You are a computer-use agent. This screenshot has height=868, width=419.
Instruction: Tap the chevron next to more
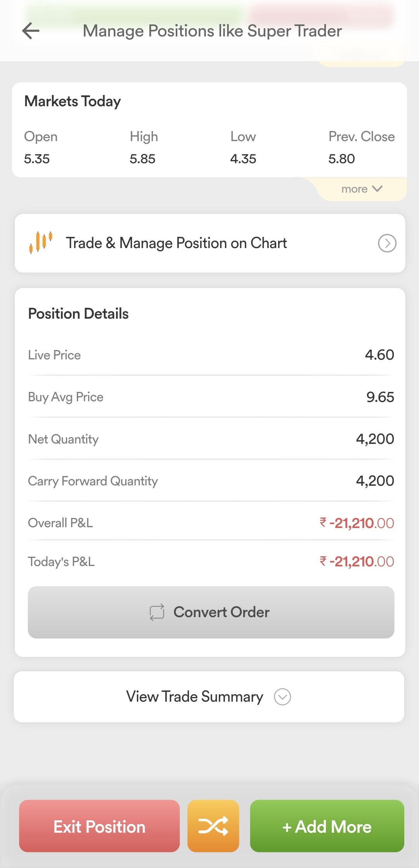pos(377,189)
